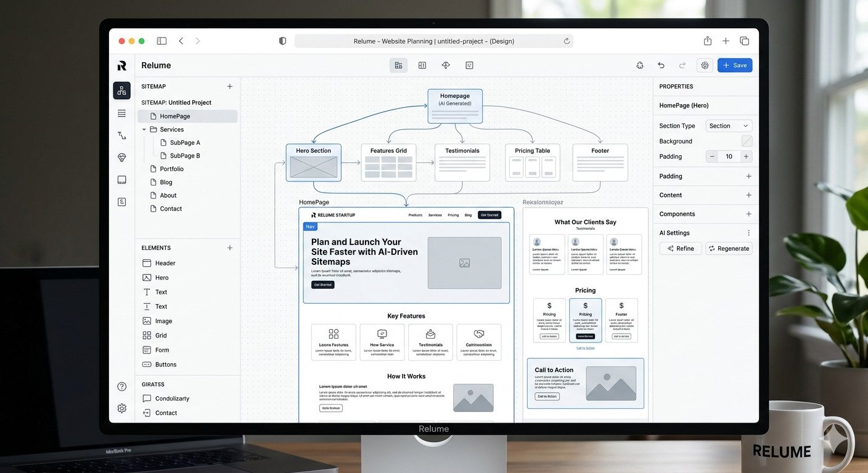Switch to the wireframe columns toolbar icon
Viewport: 868px width, 473px height.
422,65
